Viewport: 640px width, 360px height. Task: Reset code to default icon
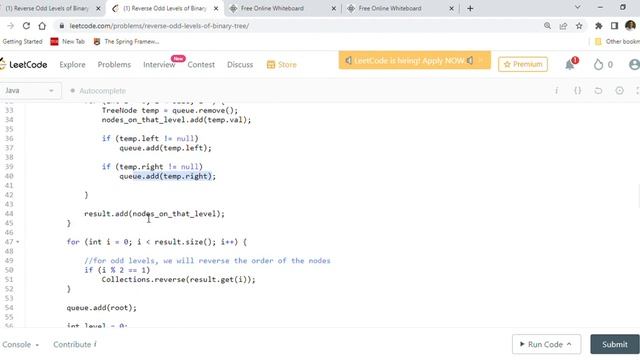pos(598,91)
